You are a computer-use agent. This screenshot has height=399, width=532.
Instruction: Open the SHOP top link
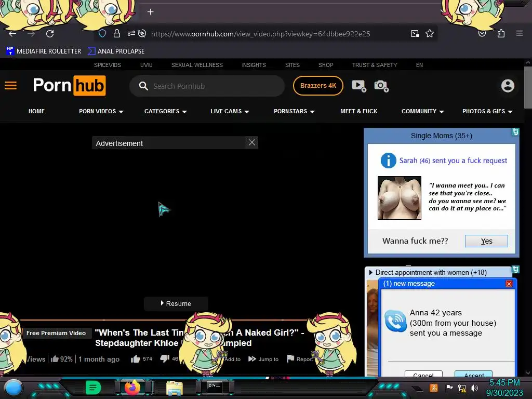pyautogui.click(x=326, y=65)
